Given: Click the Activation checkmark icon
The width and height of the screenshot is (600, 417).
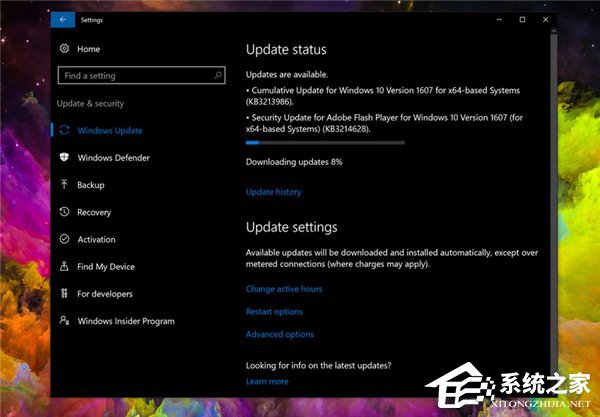Looking at the screenshot, I should (64, 239).
